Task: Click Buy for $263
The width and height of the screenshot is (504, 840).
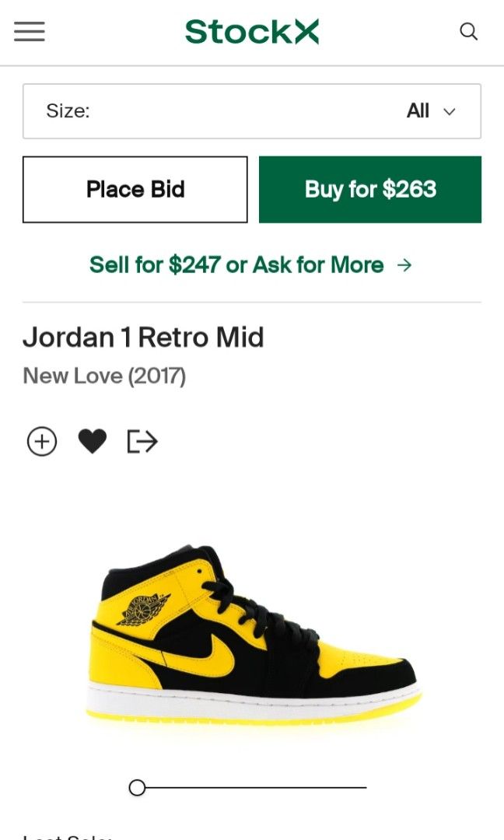Action: [x=370, y=189]
